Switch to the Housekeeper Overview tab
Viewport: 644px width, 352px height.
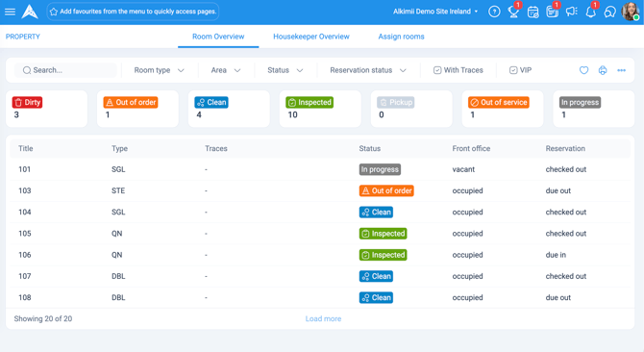[311, 37]
